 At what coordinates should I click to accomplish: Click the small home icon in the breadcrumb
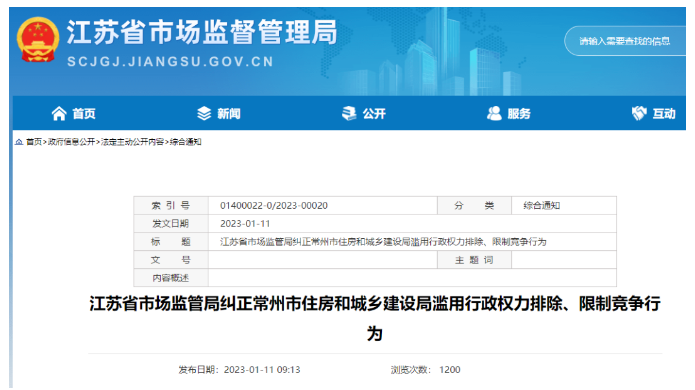(x=19, y=142)
